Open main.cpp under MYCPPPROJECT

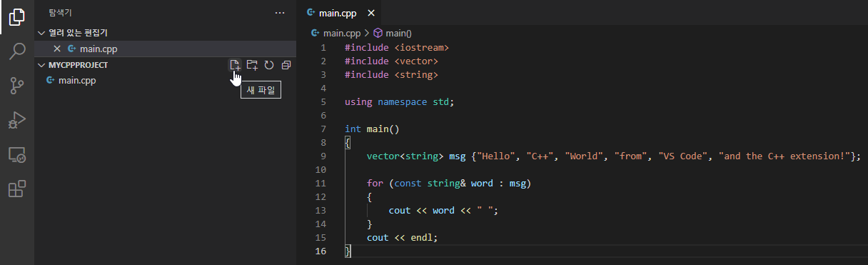(165, 80)
